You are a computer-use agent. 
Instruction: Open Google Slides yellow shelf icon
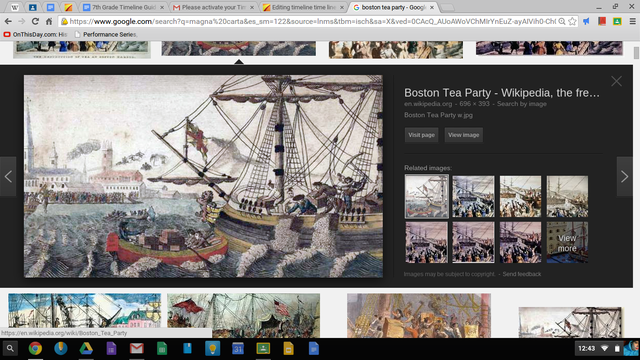pyautogui.click(x=289, y=349)
